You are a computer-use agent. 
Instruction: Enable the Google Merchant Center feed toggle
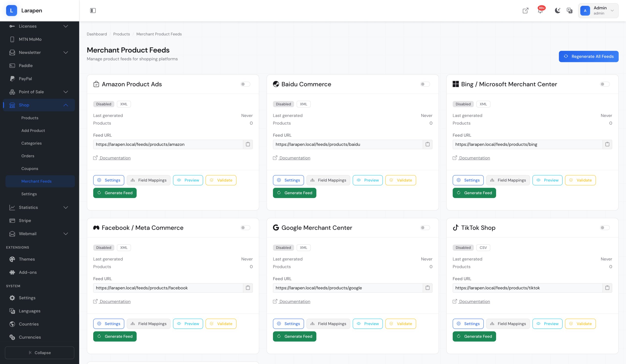(x=425, y=227)
